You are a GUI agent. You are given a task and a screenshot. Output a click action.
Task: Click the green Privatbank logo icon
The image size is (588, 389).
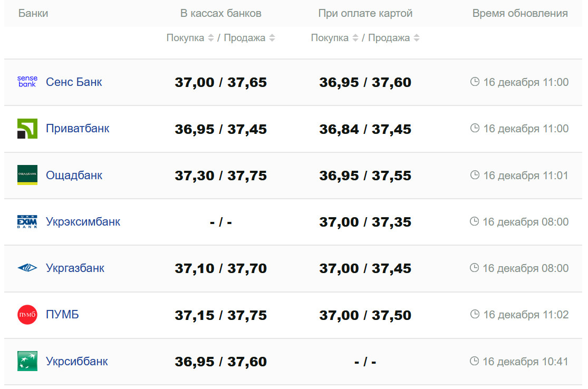(27, 129)
